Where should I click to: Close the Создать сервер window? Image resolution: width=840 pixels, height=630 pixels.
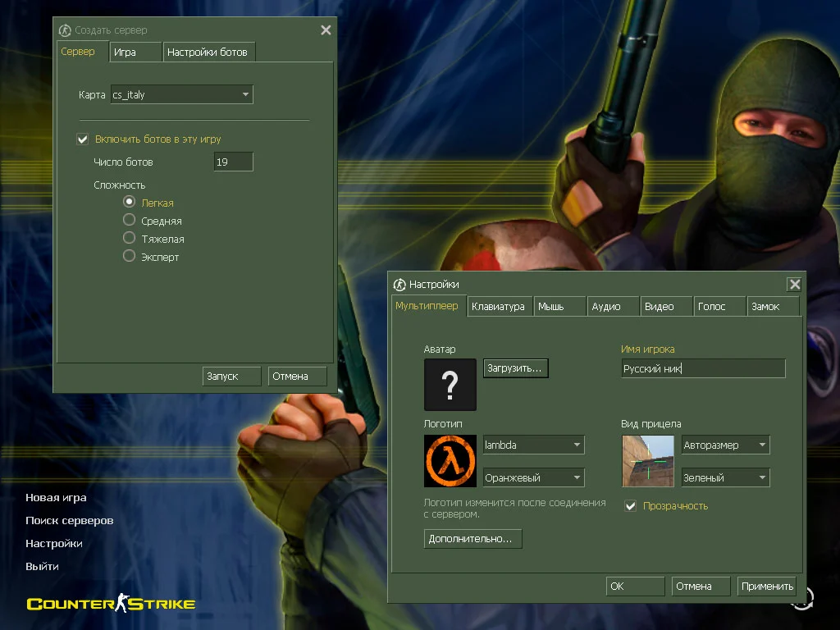point(326,30)
